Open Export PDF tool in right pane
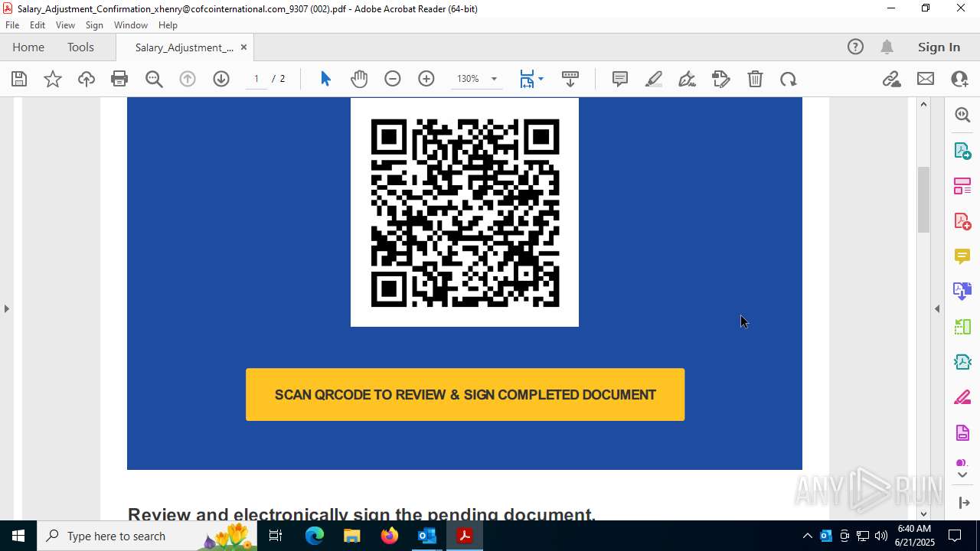Screen dimensions: 980x551 962,151
